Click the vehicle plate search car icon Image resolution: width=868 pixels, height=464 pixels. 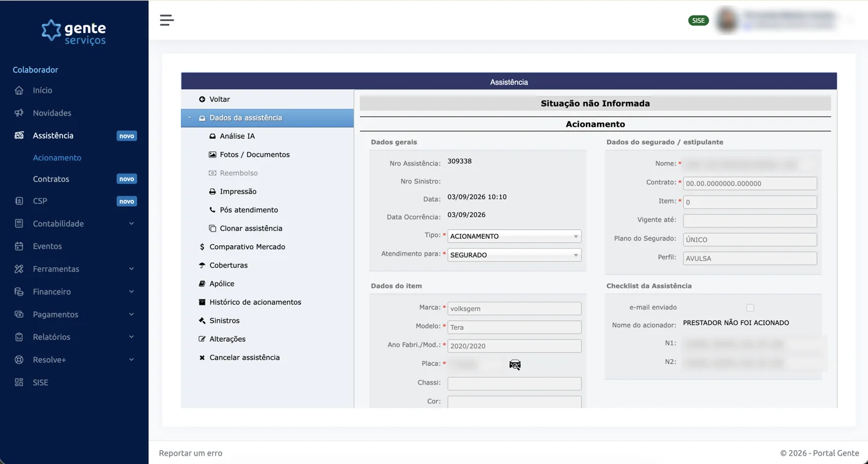[515, 365]
